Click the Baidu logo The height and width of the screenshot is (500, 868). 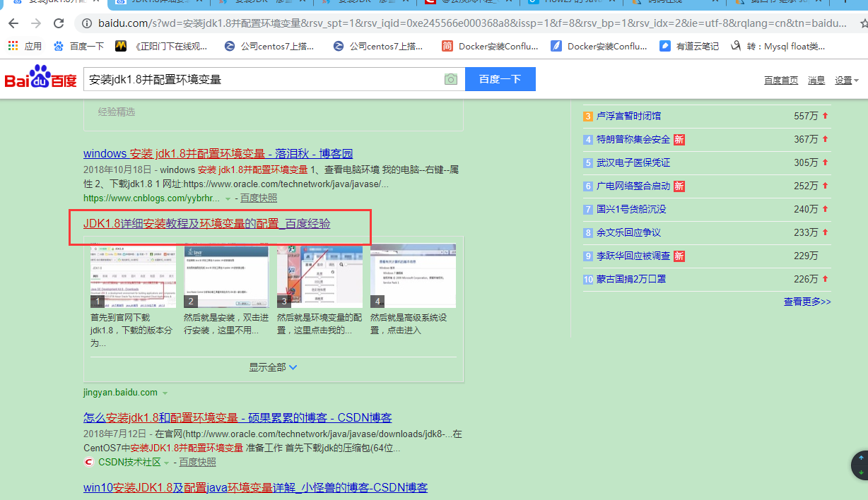click(41, 78)
